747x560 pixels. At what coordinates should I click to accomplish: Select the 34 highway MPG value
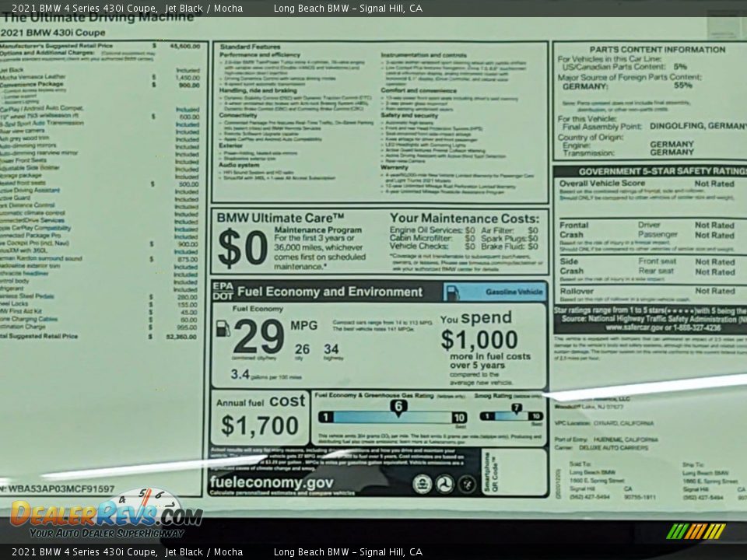coord(331,349)
